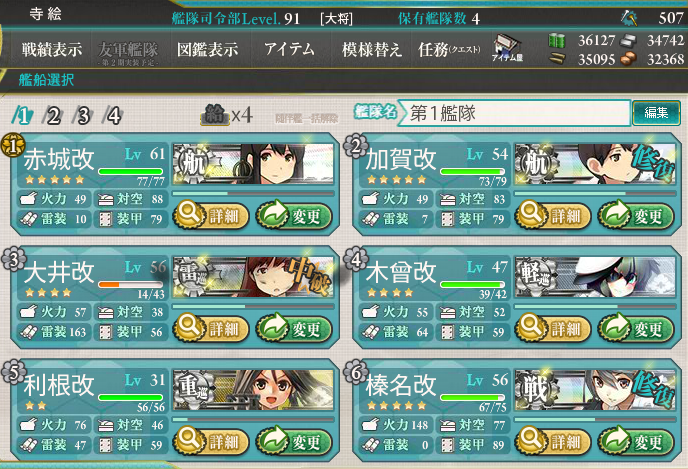
Task: Click the 編集 fleet name button
Action: [656, 113]
